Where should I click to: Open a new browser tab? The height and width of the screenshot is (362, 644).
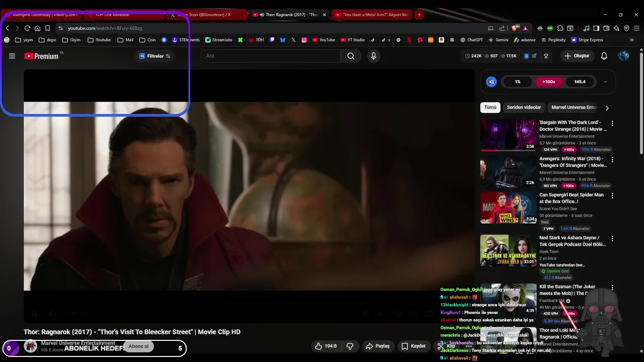pyautogui.click(x=419, y=15)
